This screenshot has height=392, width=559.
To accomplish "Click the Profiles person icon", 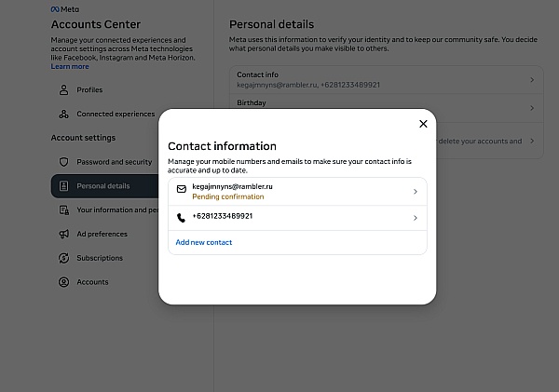I will click(x=63, y=89).
